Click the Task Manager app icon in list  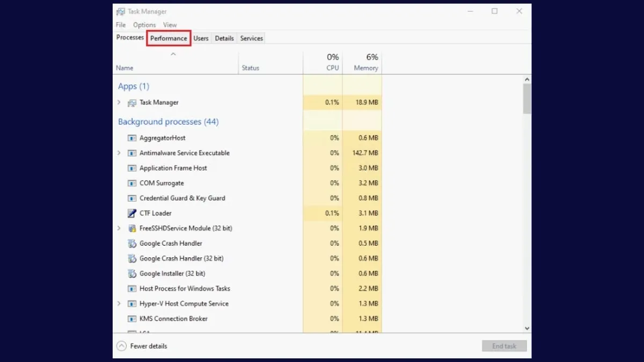132,102
